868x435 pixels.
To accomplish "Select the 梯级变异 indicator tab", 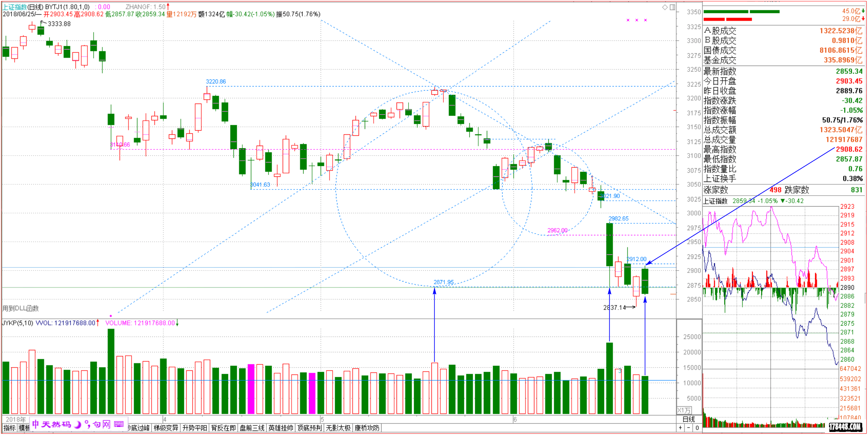I will pyautogui.click(x=166, y=428).
